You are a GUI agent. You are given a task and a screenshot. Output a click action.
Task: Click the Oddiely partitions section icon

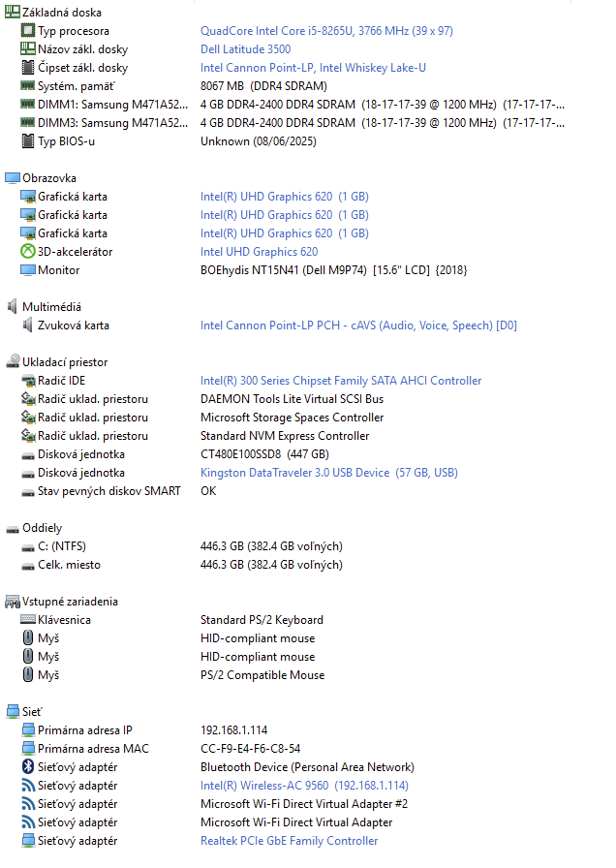[x=13, y=529]
